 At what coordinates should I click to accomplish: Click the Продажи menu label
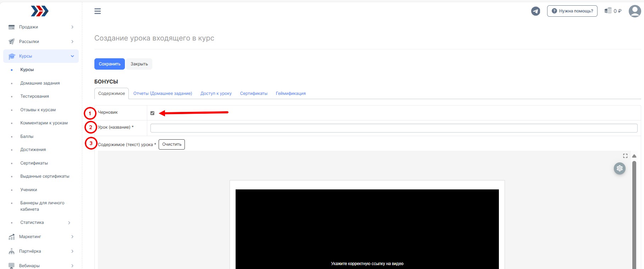[28, 27]
